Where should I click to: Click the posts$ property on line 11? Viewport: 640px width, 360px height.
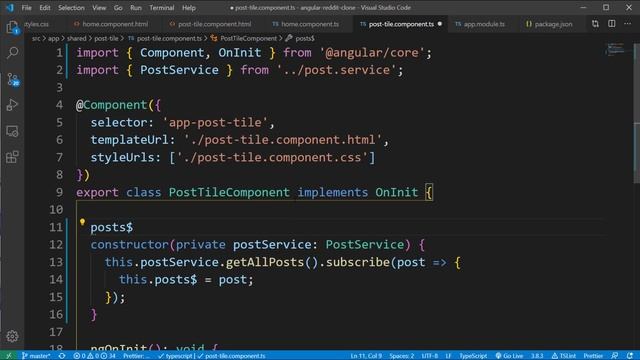111,227
